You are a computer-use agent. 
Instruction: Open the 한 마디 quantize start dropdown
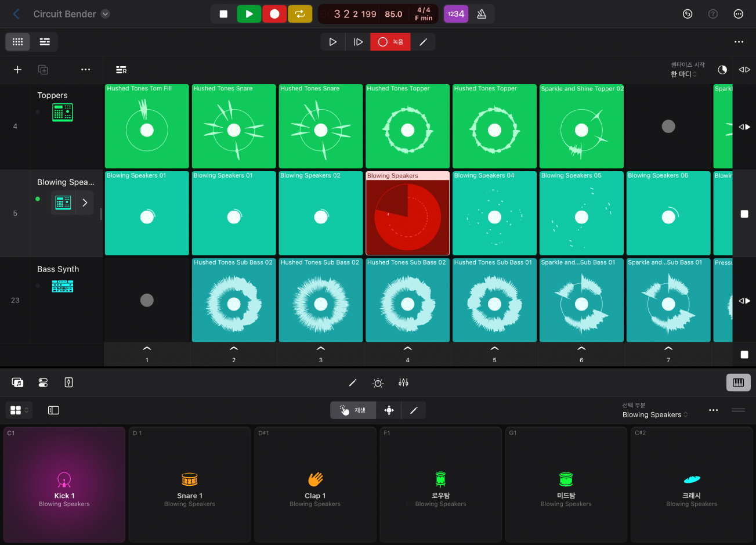684,74
